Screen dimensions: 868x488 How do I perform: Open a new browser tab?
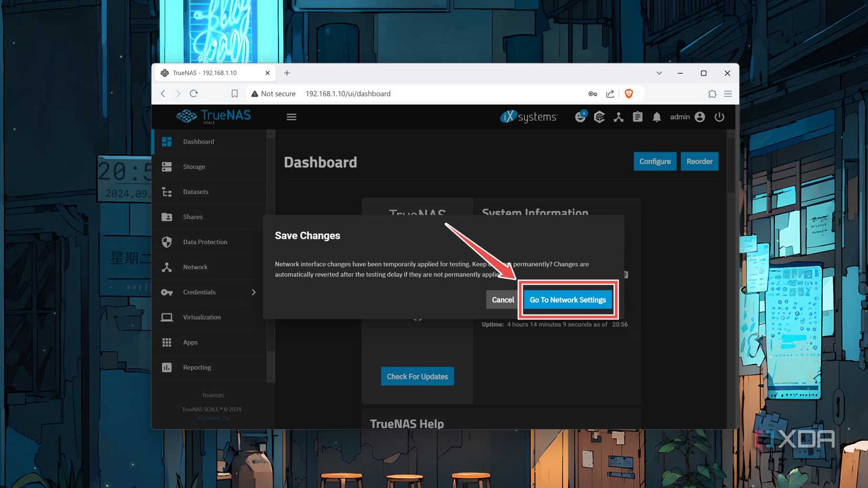pyautogui.click(x=287, y=73)
